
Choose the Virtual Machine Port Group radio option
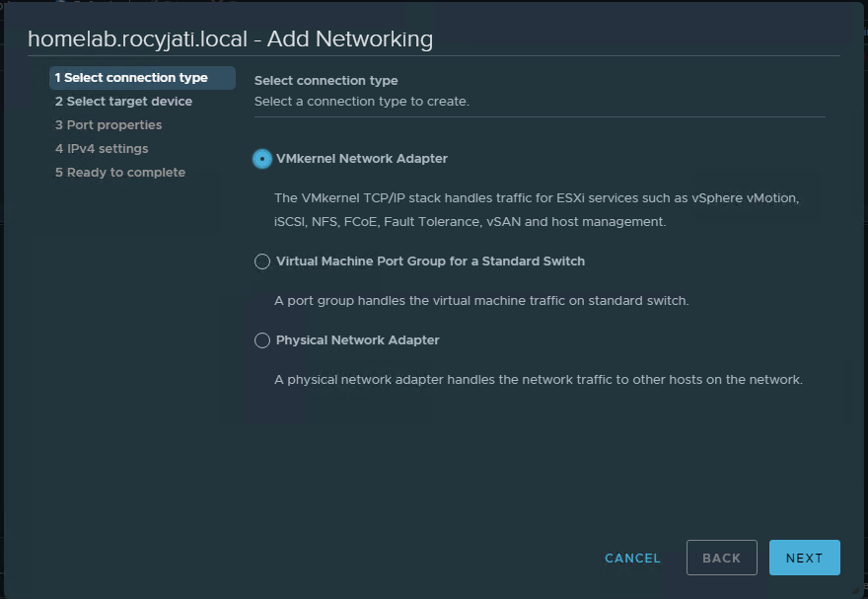point(262,262)
